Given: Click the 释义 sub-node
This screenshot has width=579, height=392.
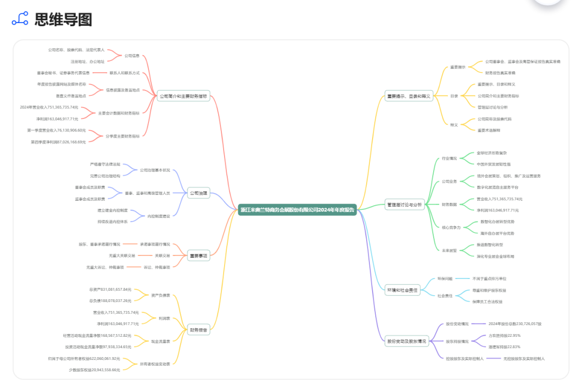Looking at the screenshot, I should point(454,125).
